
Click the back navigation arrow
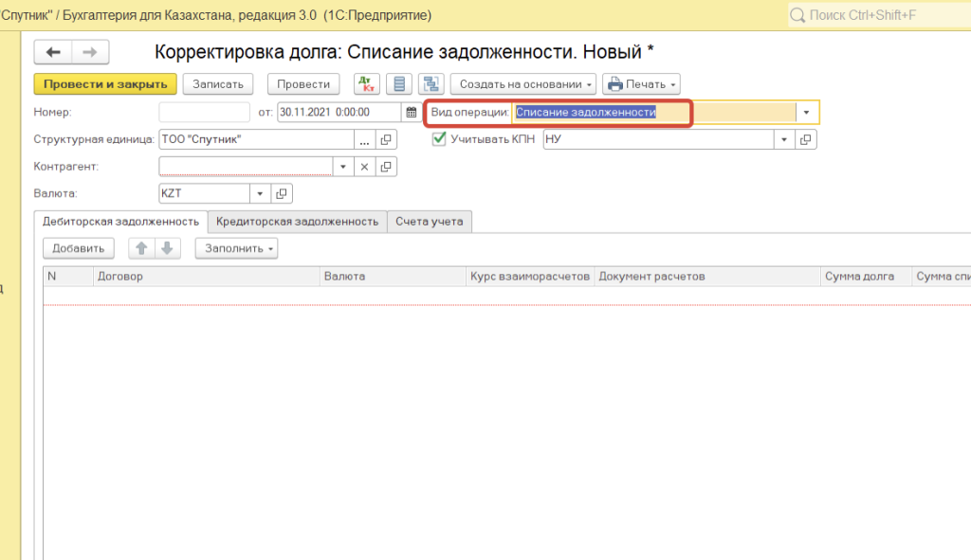point(53,52)
